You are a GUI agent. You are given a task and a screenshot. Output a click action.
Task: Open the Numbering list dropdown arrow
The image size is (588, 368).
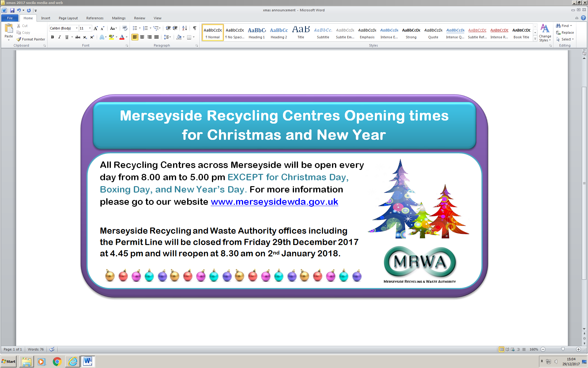click(150, 28)
